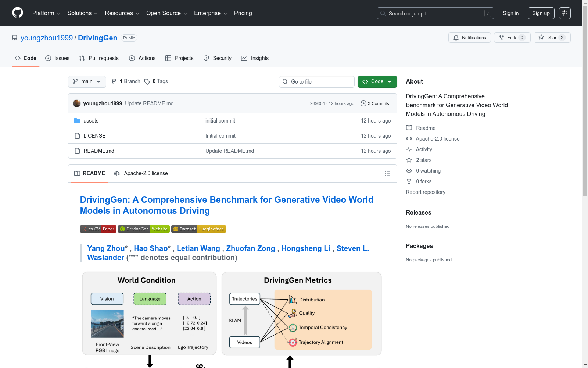The width and height of the screenshot is (588, 368).
Task: Click the branch icon beside 1 Branch
Action: pos(114,82)
